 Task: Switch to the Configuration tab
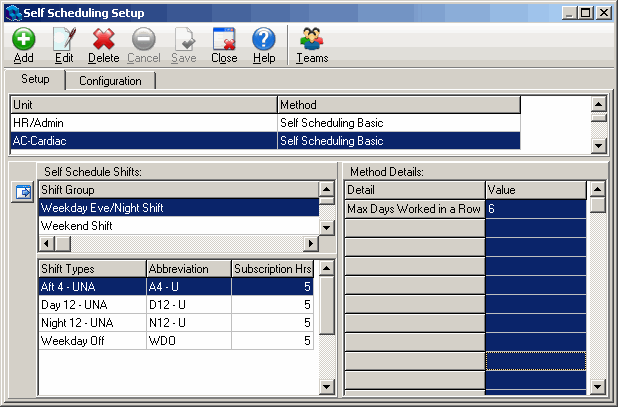(x=110, y=81)
